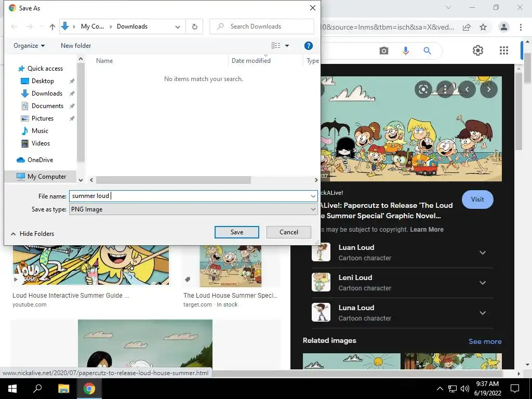Click Chrome icon on taskbar
The width and height of the screenshot is (532, 399).
point(89,389)
